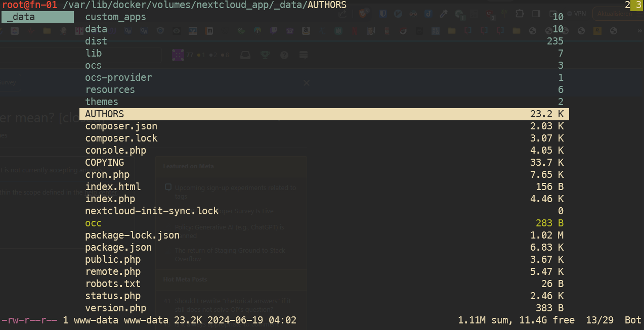644x330 pixels.
Task: Open the ocs-provider directory
Action: (x=118, y=78)
